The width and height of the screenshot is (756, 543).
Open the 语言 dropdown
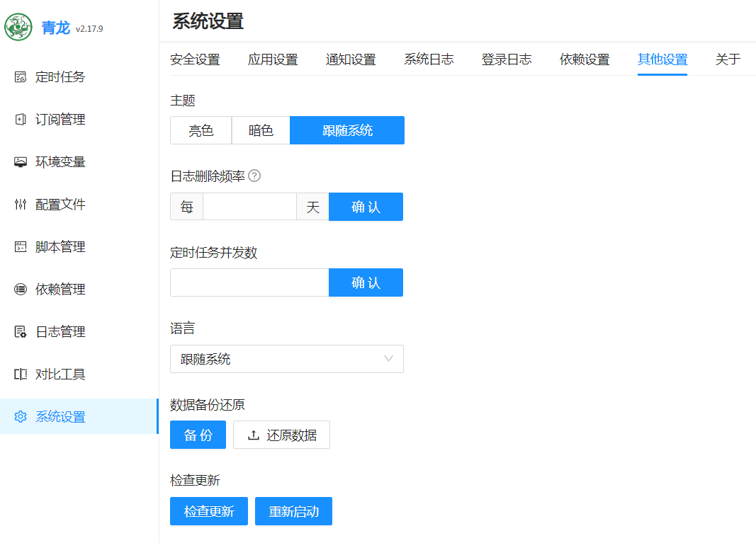tap(286, 359)
